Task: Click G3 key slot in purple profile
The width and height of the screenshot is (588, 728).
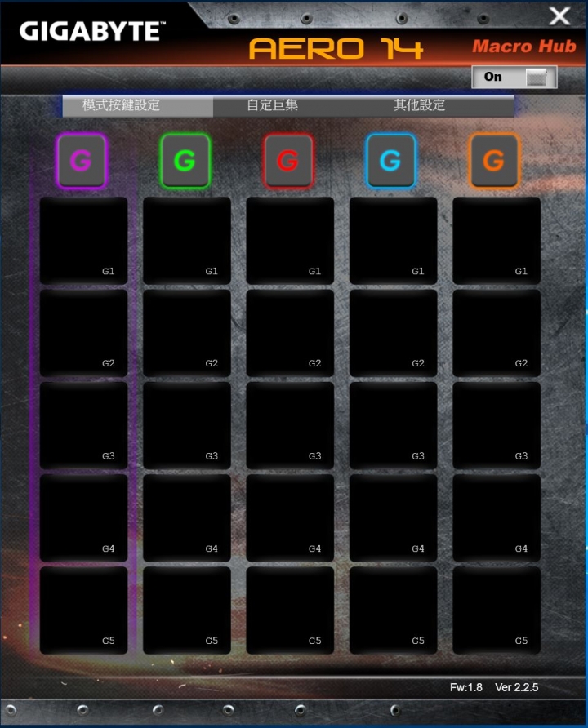Action: 83,425
